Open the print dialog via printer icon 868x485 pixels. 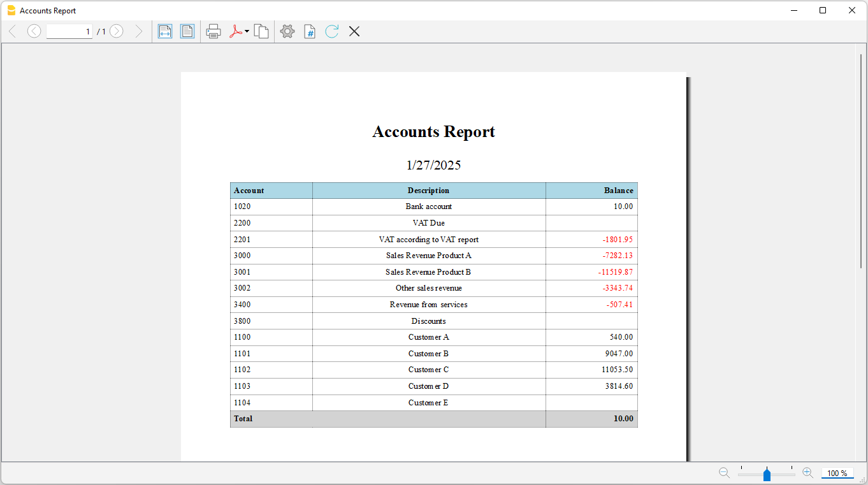213,31
